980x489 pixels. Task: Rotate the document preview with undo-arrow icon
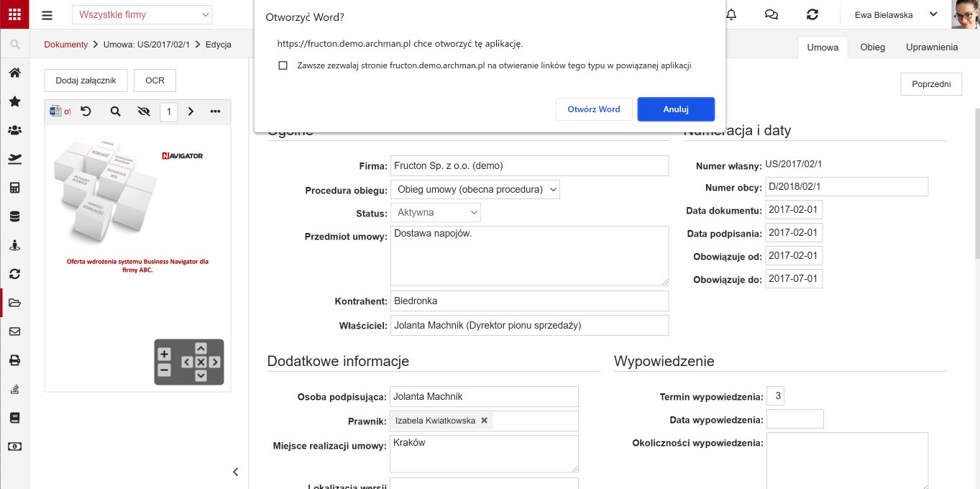(86, 111)
